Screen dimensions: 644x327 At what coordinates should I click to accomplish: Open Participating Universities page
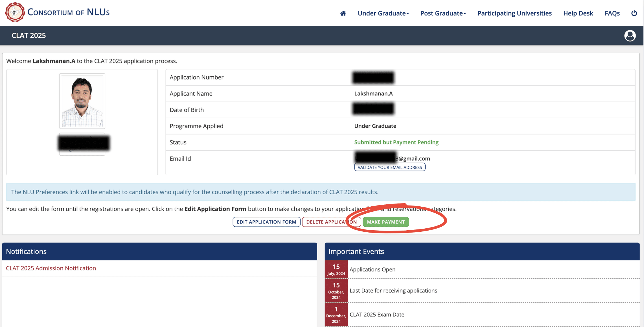pyautogui.click(x=514, y=13)
